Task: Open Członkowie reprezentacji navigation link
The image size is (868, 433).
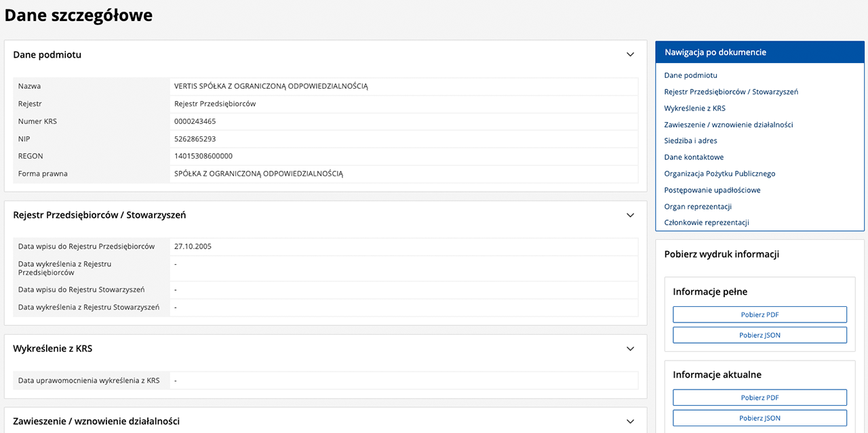Action: (707, 223)
